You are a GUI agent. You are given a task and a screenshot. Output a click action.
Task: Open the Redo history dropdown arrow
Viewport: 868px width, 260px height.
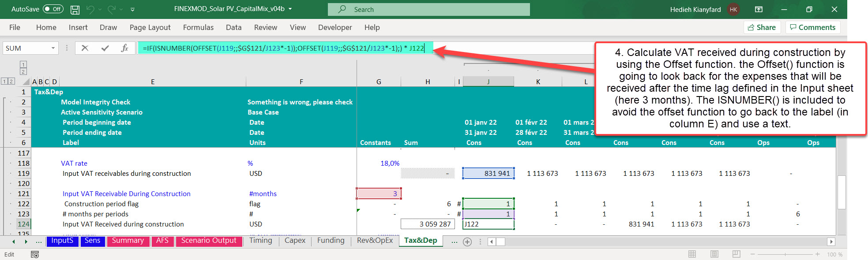click(121, 9)
